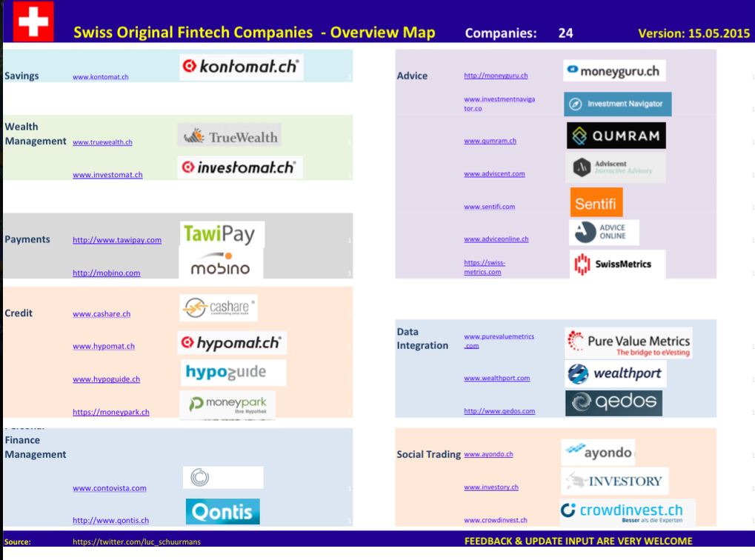The image size is (755, 560).
Task: Click the moneypark logo
Action: (227, 404)
